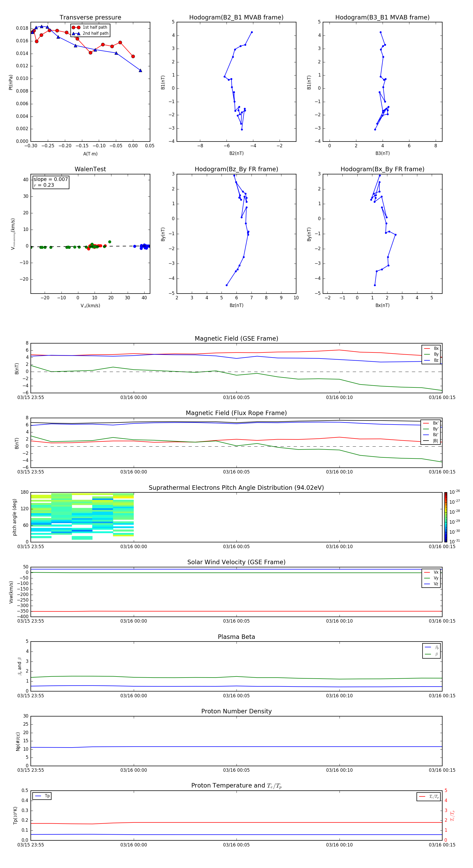This screenshot has height=868, width=473.
Task: Click the "Hodogram(Bz_By FR frame)" title
Action: point(236,169)
